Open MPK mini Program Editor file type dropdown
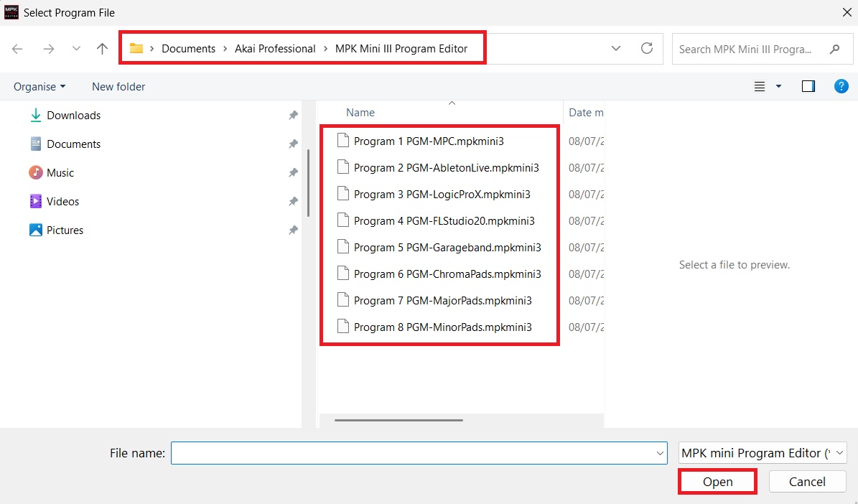The width and height of the screenshot is (858, 504). 763,453
